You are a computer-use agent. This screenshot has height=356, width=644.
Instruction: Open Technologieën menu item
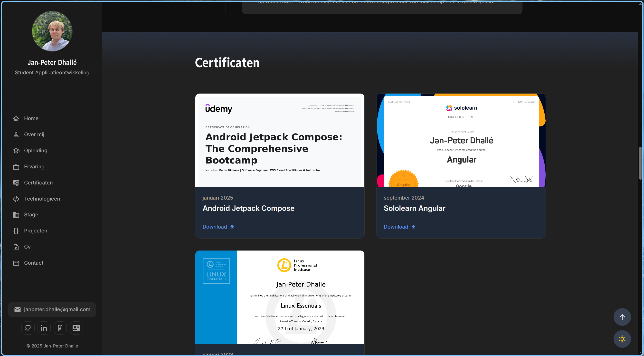(42, 199)
